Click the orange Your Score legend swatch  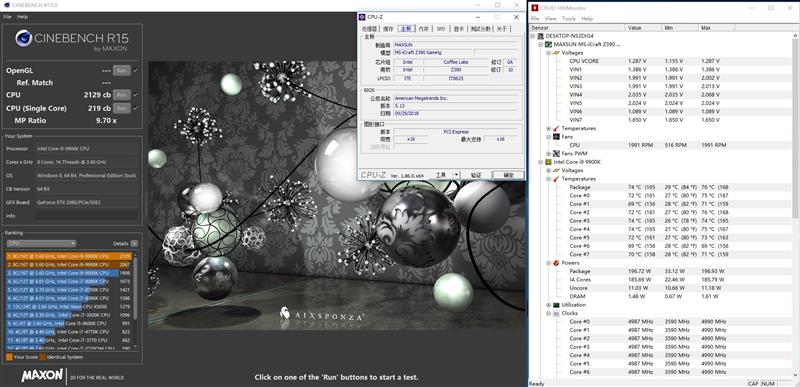[x=9, y=357]
